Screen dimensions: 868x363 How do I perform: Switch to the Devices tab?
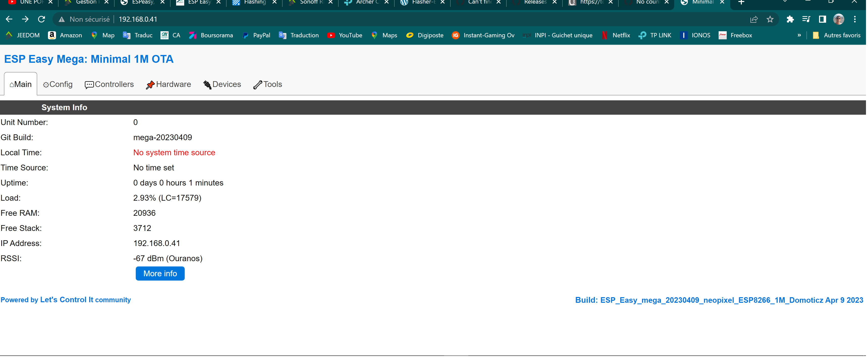pos(222,84)
